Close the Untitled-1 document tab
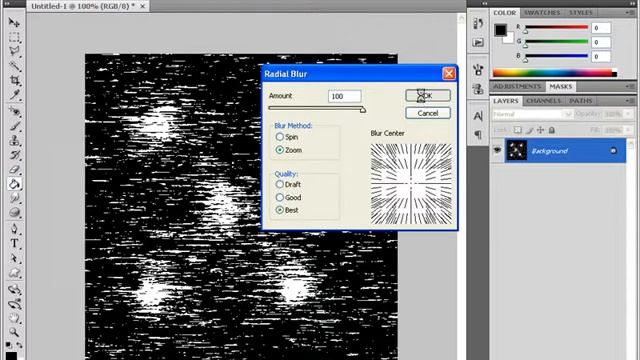Viewport: 640px width, 360px height. point(142,6)
